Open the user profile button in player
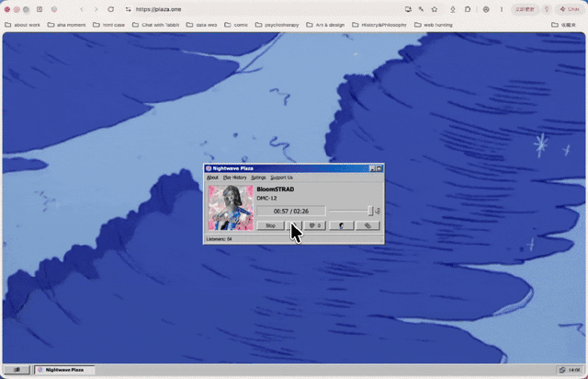 [x=341, y=225]
